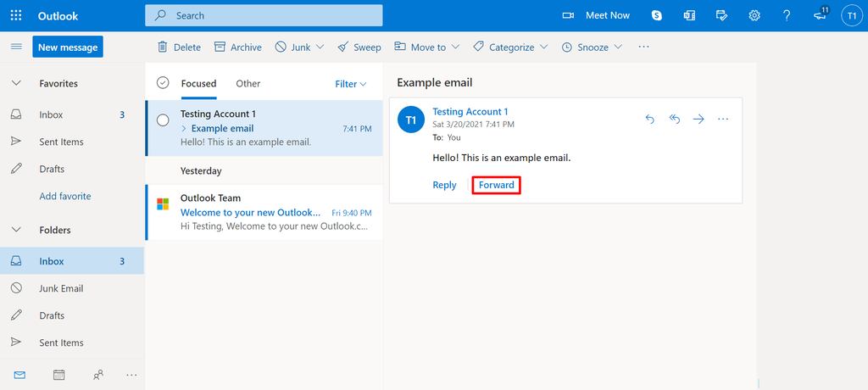Toggle the select-all messages circle

162,82
